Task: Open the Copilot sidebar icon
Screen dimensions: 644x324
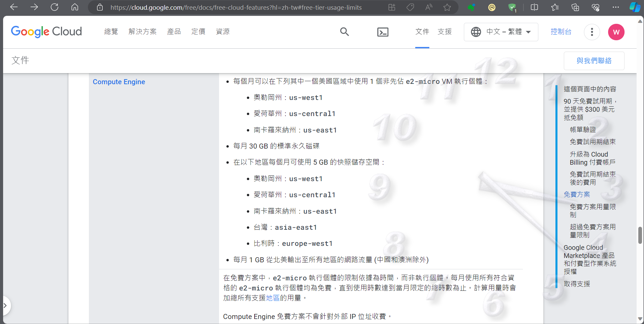Action: (x=635, y=7)
